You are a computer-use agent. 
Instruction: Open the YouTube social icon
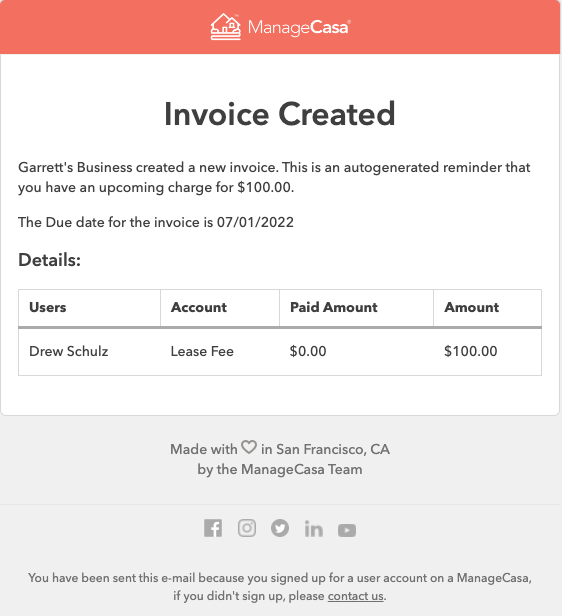[x=347, y=530]
